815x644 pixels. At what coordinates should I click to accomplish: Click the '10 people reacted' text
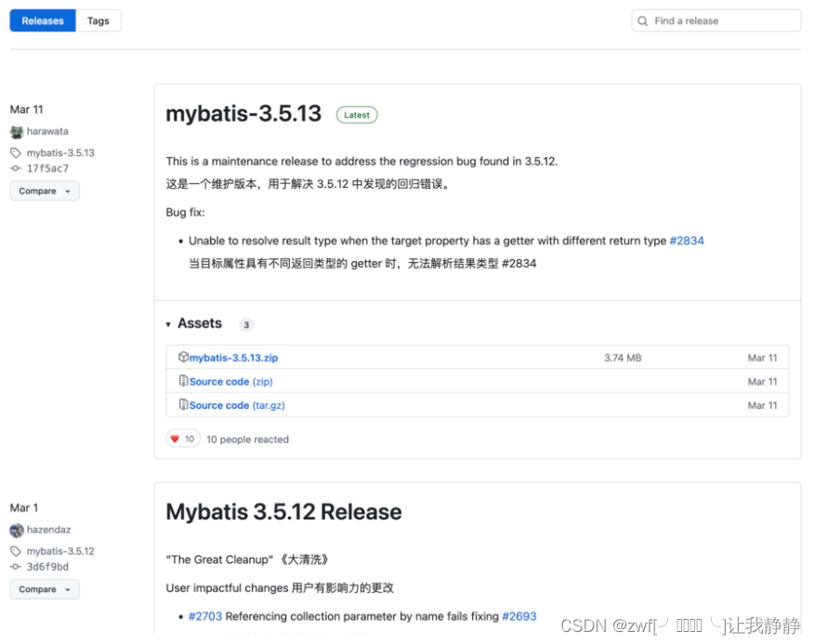tap(247, 438)
